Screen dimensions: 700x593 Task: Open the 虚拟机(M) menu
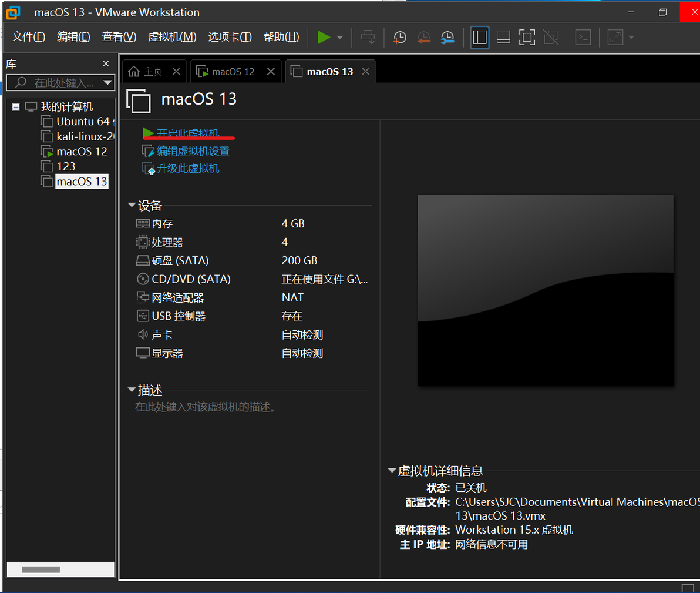point(172,36)
